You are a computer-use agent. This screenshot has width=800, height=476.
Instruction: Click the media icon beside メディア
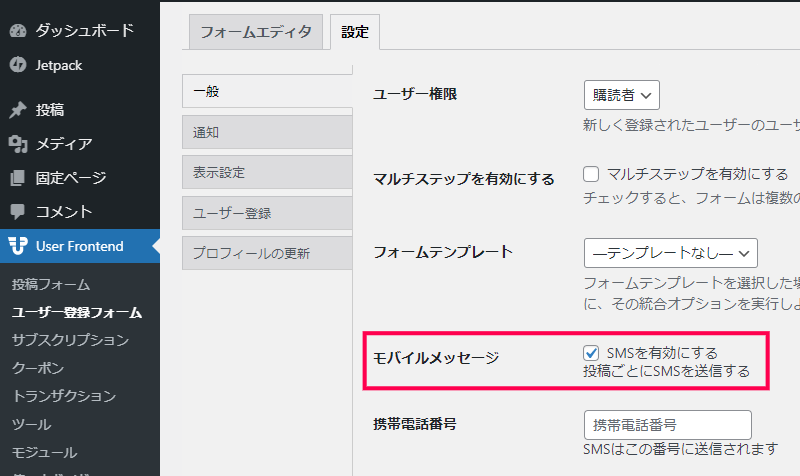[x=18, y=144]
